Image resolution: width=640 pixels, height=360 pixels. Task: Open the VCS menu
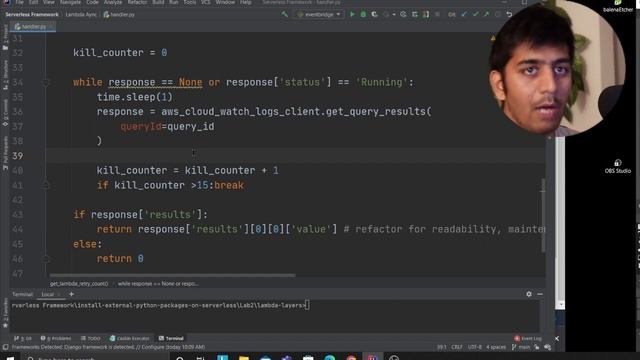coord(205,2)
